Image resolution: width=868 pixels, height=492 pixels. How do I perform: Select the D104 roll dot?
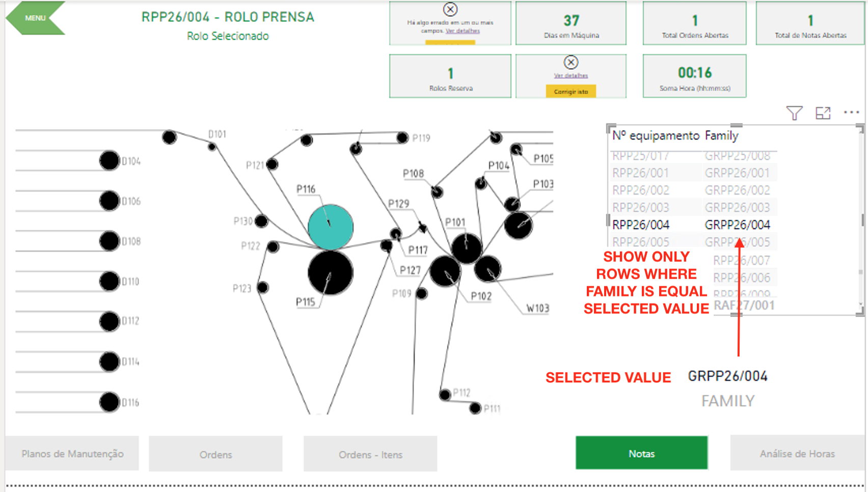pos(109,160)
